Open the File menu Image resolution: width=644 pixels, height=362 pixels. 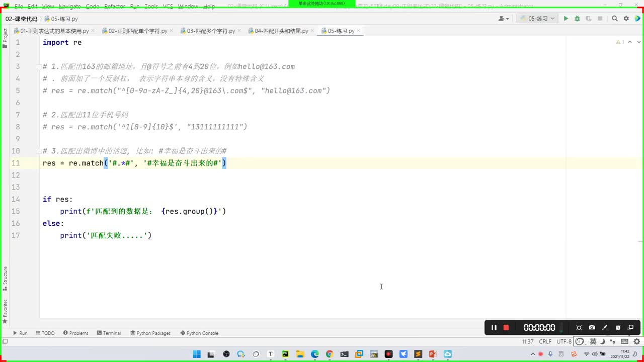click(x=19, y=6)
